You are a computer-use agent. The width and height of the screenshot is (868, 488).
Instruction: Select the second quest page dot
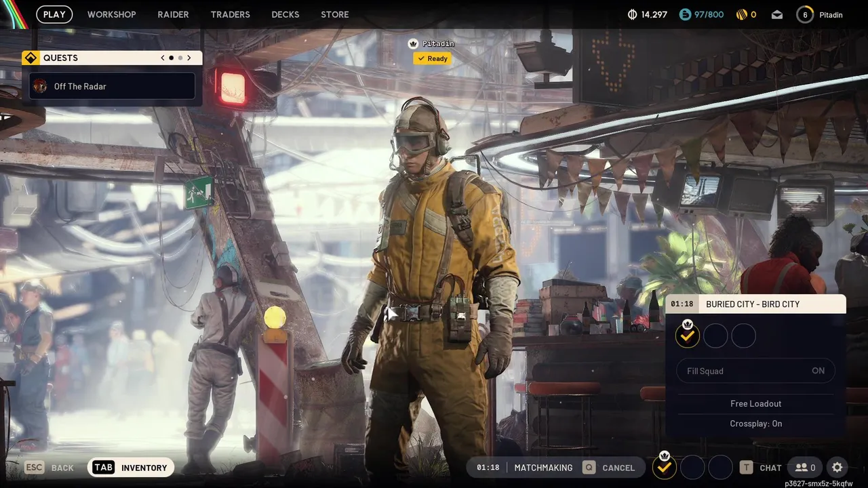(x=180, y=58)
